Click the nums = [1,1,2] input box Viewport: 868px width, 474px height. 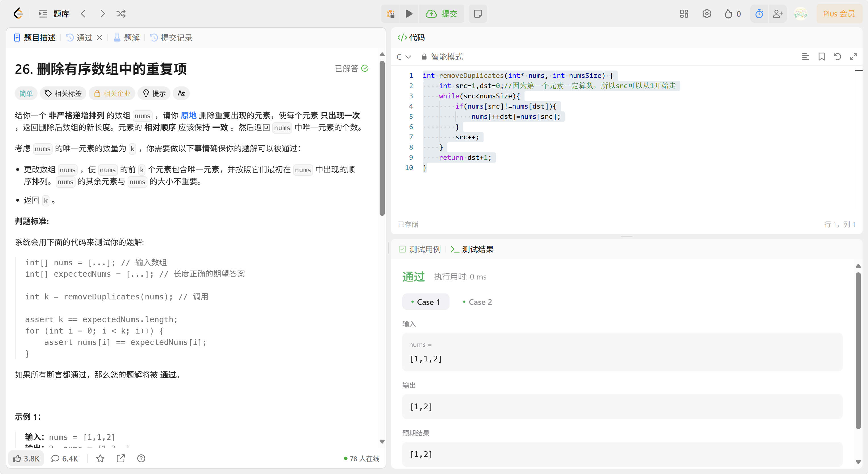tap(622, 352)
